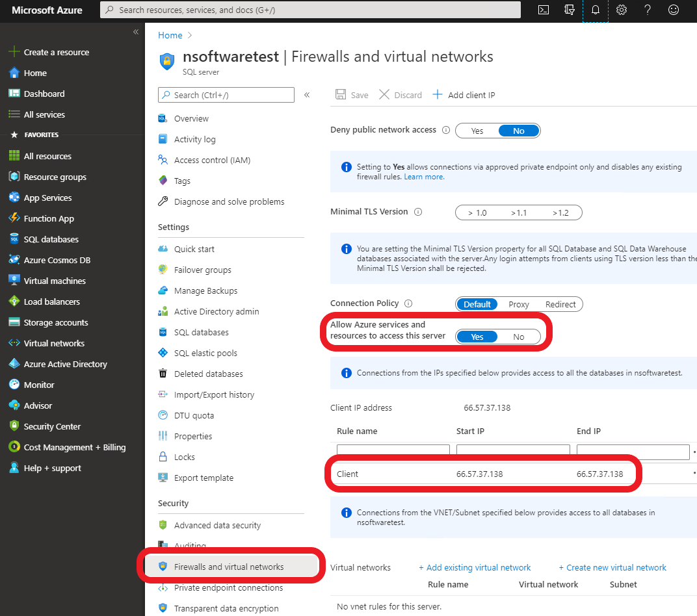Choose the >1.2 minimal TLS version
This screenshot has width=697, height=616.
[560, 212]
